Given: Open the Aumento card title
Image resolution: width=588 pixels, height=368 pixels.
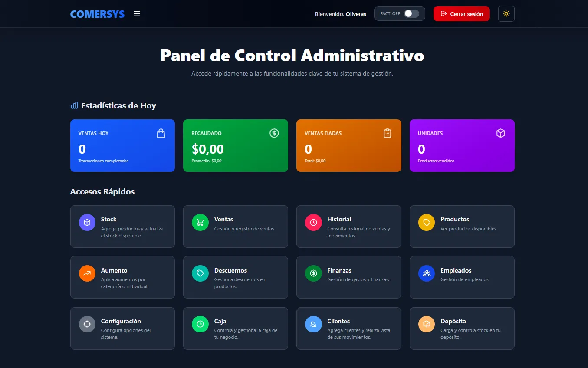Looking at the screenshot, I should 114,270.
